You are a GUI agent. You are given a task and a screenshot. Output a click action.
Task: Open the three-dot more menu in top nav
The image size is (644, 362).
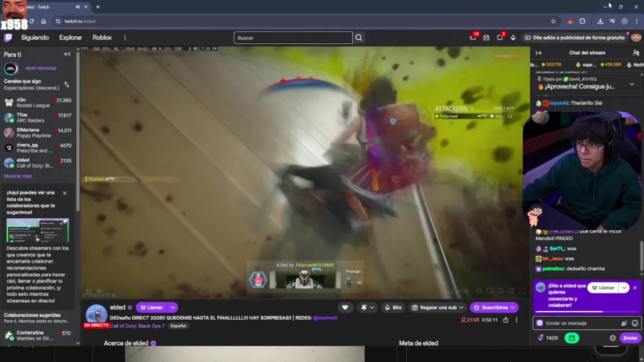tap(125, 38)
